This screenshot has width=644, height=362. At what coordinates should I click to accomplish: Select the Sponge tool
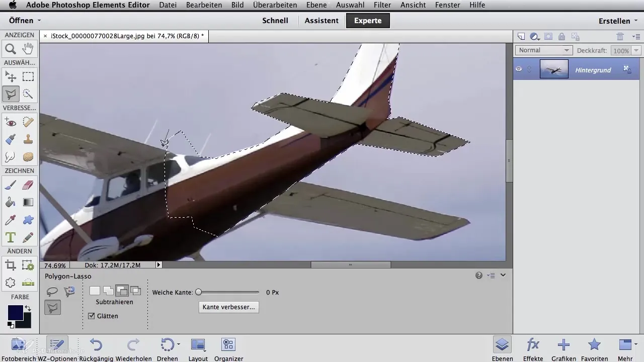point(28,156)
